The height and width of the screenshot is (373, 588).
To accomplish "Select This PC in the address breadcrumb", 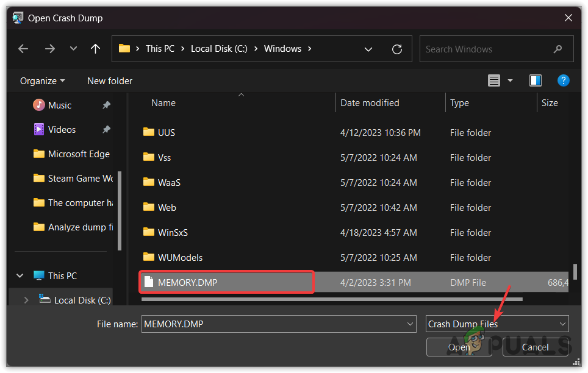I will point(160,49).
